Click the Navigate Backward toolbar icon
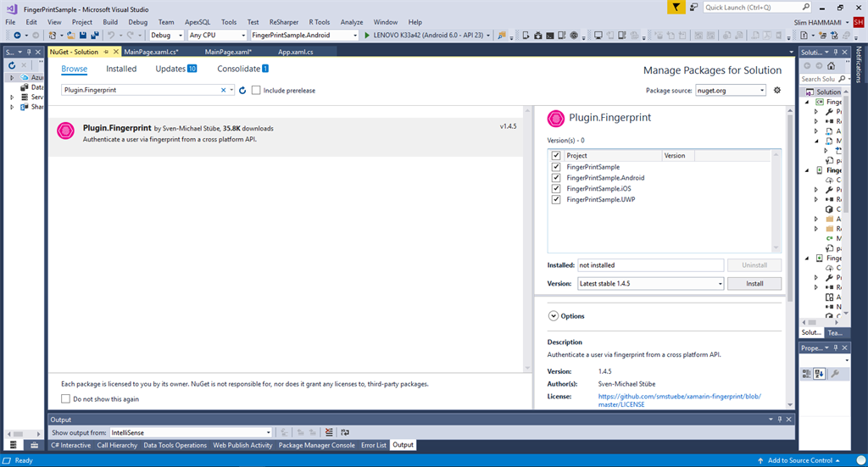Image resolution: width=868 pixels, height=467 pixels. 17,36
